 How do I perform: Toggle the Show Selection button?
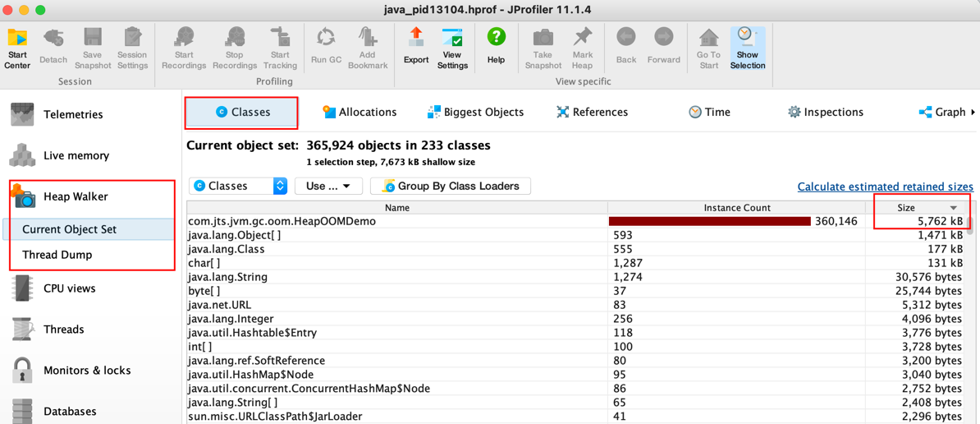coord(748,48)
